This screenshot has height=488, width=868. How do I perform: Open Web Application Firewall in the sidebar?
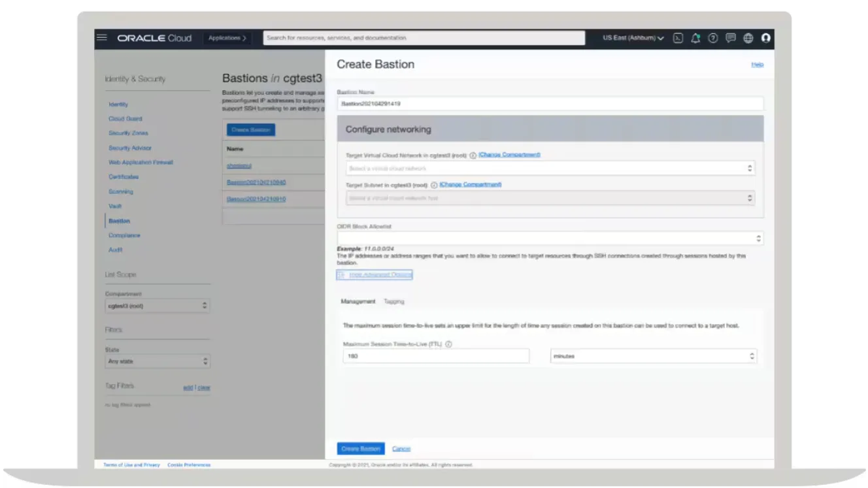click(x=141, y=163)
